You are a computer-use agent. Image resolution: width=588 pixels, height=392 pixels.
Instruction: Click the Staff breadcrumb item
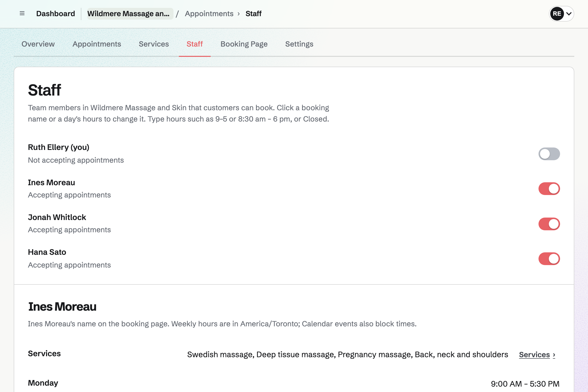253,13
